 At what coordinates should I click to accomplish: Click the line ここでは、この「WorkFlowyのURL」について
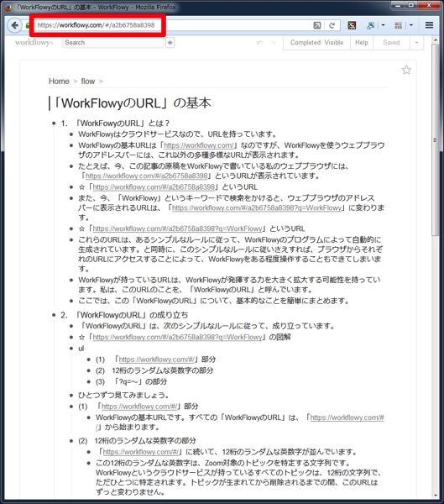click(x=214, y=301)
